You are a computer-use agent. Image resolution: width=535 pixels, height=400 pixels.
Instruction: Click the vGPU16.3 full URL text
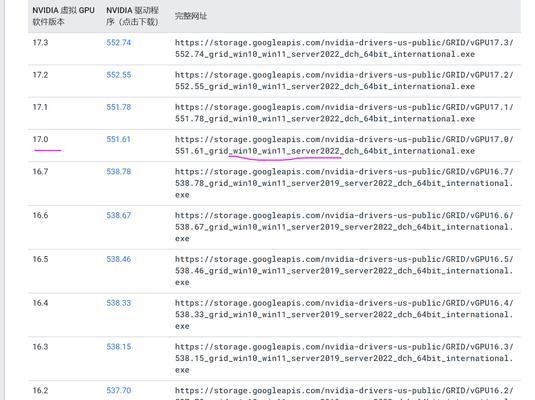coord(344,358)
